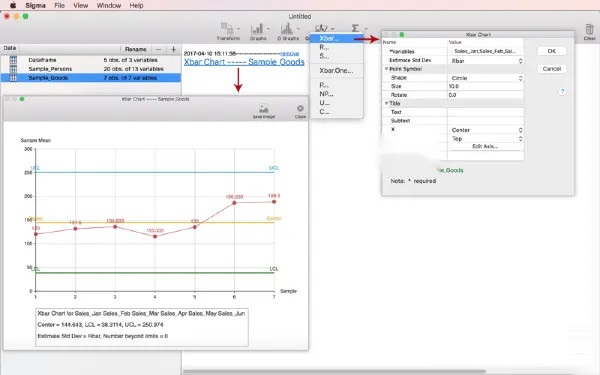This screenshot has height=375, width=600.
Task: Open the Sigma application menu
Action: point(35,5)
